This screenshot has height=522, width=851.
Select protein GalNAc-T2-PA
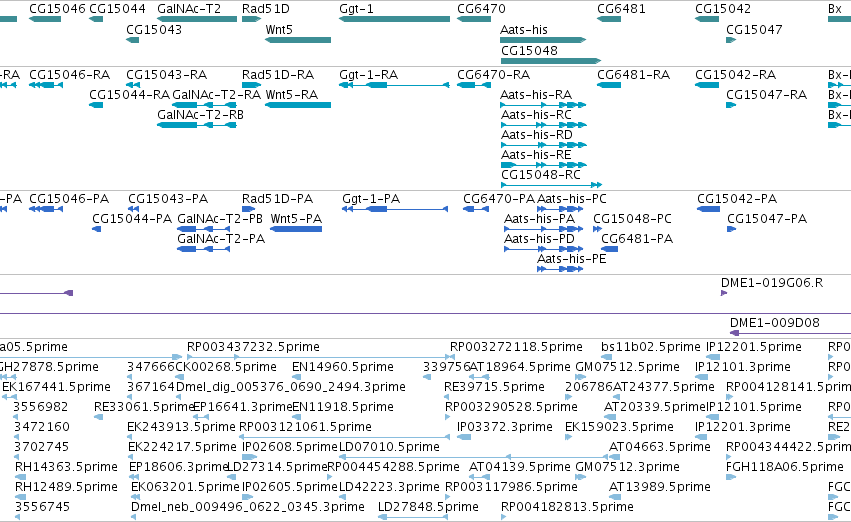click(221, 239)
